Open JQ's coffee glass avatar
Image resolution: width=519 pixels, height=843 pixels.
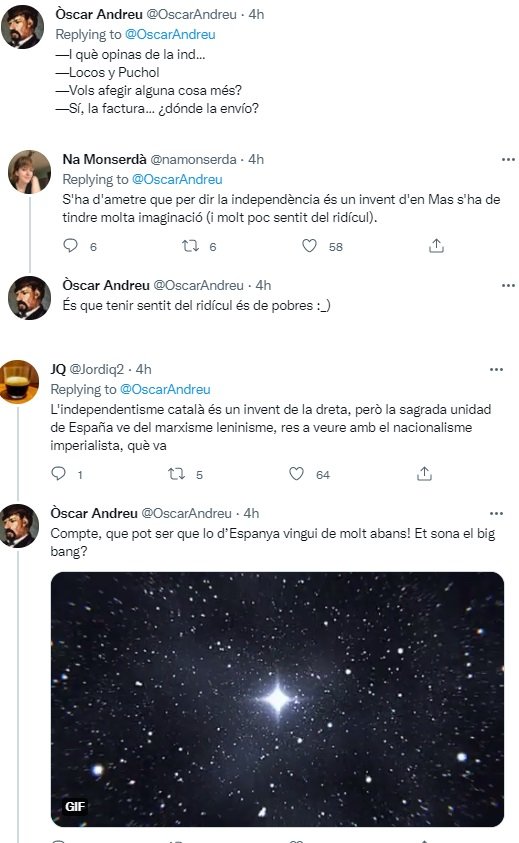(x=18, y=382)
